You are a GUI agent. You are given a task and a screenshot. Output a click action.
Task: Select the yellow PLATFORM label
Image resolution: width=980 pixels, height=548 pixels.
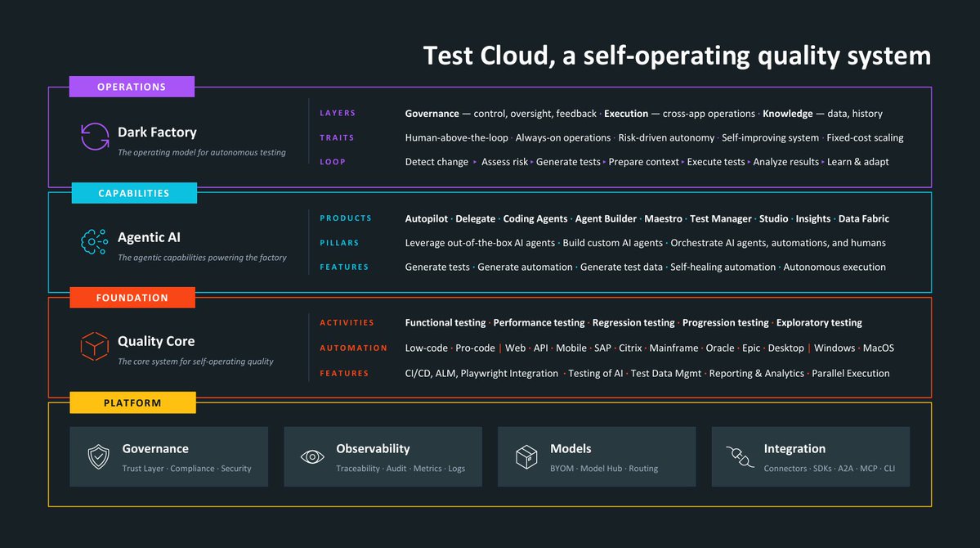pos(132,403)
